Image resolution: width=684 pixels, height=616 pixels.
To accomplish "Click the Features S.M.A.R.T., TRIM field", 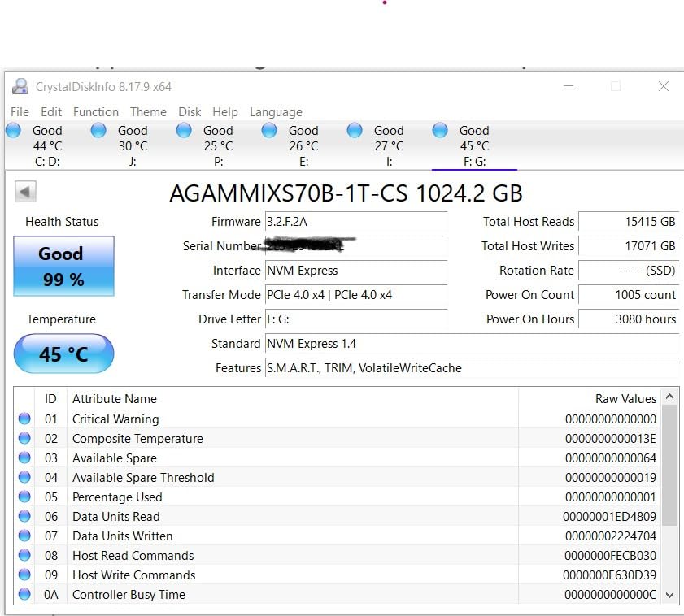I will click(x=472, y=368).
